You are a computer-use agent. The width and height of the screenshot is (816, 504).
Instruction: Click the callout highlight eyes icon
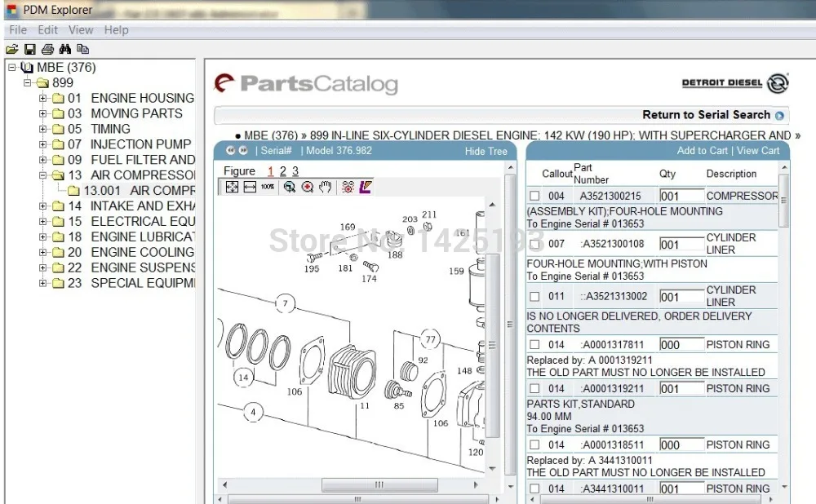[x=348, y=187]
